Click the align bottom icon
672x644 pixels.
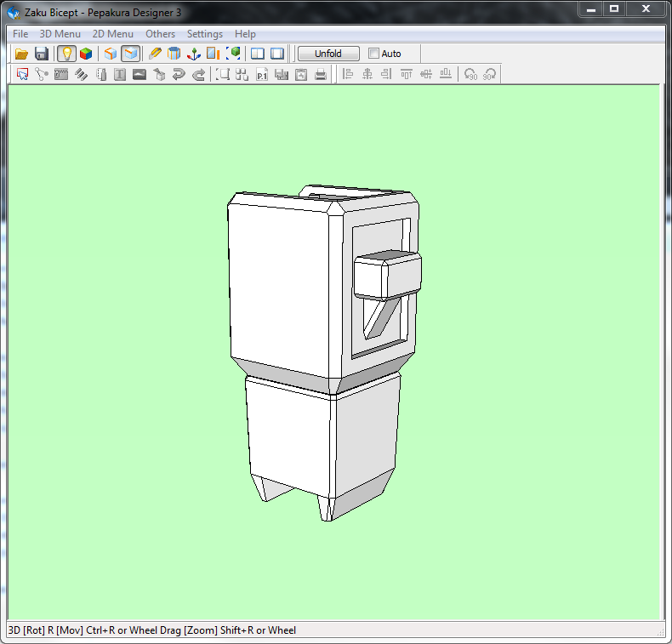coord(446,74)
